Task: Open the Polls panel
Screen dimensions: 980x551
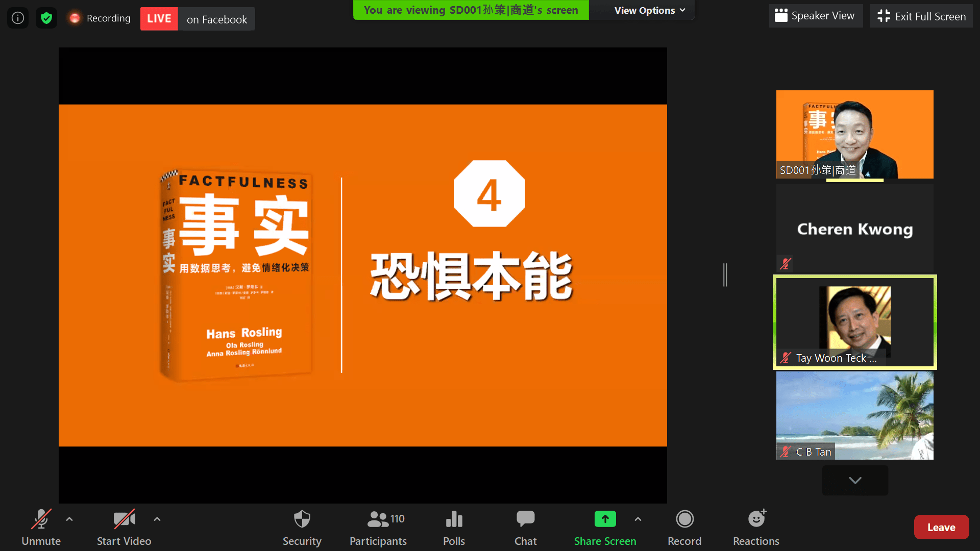Action: click(454, 528)
